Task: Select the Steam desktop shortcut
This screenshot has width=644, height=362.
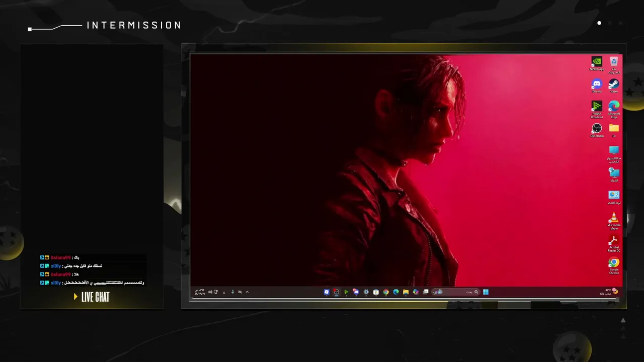Action: pos(614,85)
